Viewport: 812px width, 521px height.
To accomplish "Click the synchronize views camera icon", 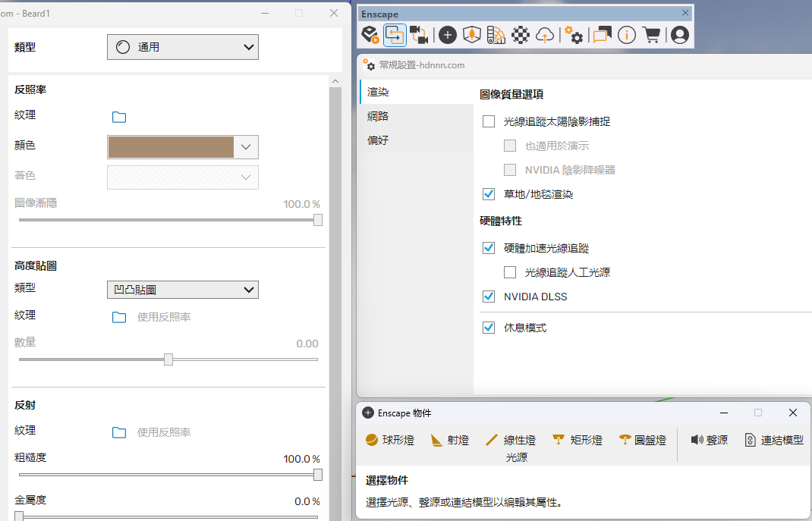I will tap(419, 34).
